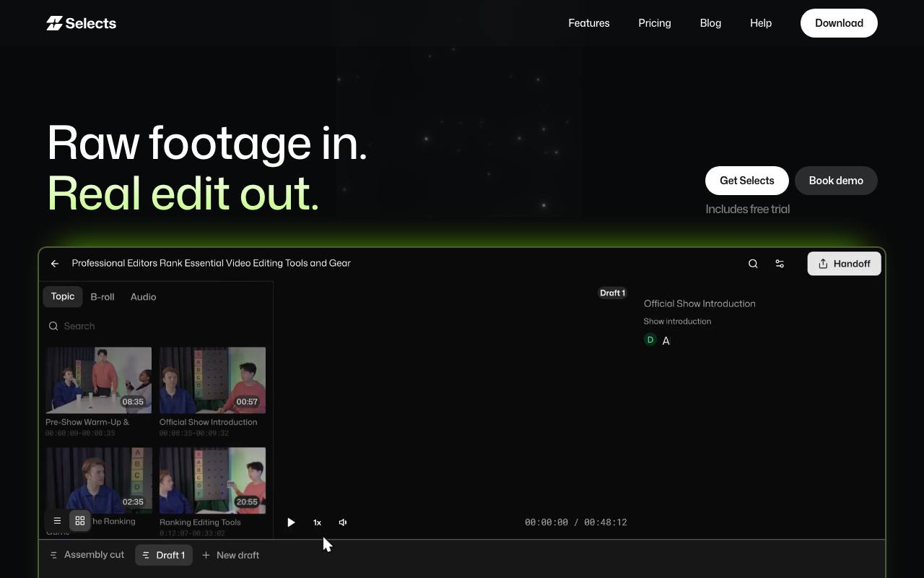Click the Show introduction subtitle

(x=677, y=322)
